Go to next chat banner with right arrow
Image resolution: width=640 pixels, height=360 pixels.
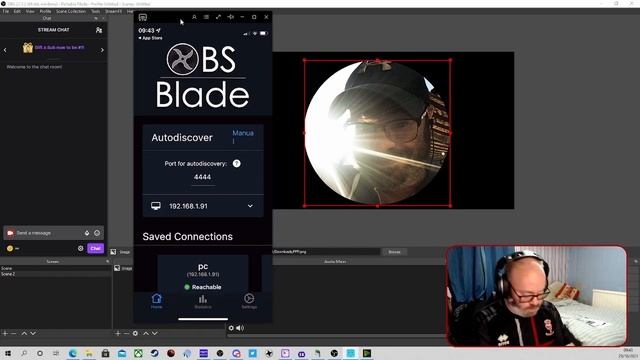[x=102, y=50]
